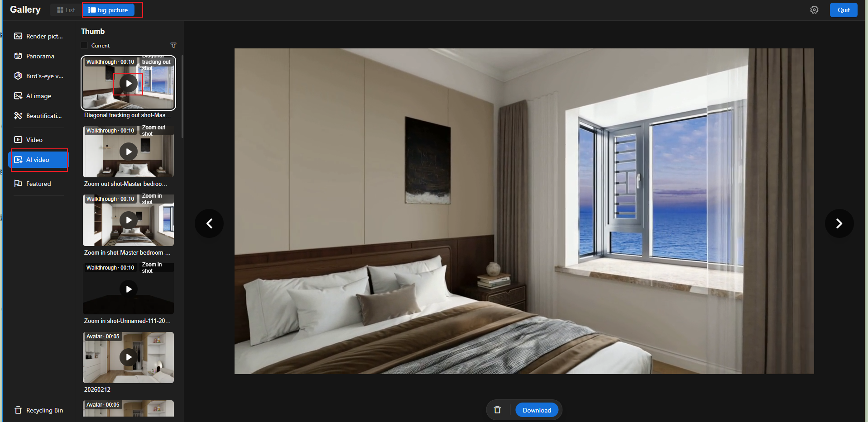The height and width of the screenshot is (422, 868).
Task: Select AI image in sidebar
Action: pyautogui.click(x=38, y=96)
